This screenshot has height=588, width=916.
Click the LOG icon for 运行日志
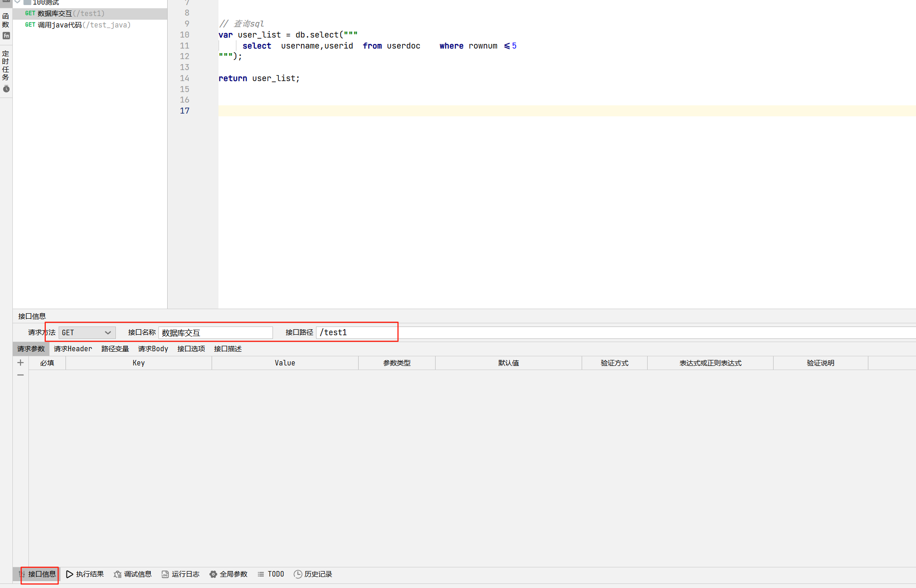click(x=165, y=574)
